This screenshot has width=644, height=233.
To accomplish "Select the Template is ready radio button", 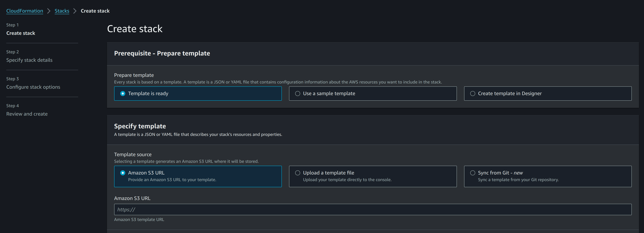I will point(123,93).
